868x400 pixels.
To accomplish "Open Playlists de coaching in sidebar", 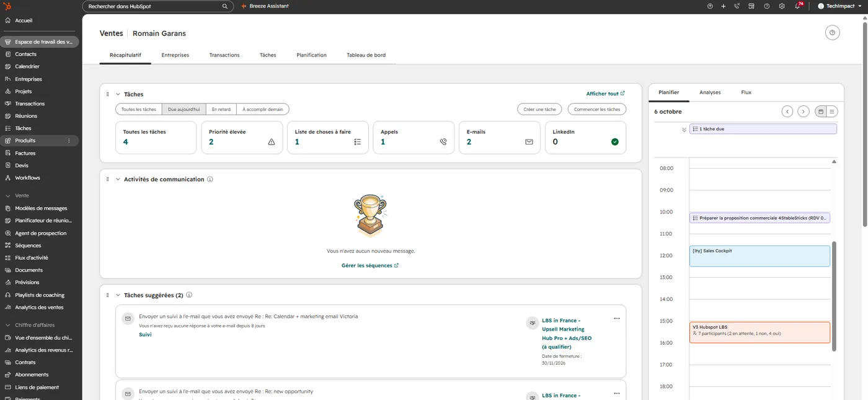I will tap(40, 295).
